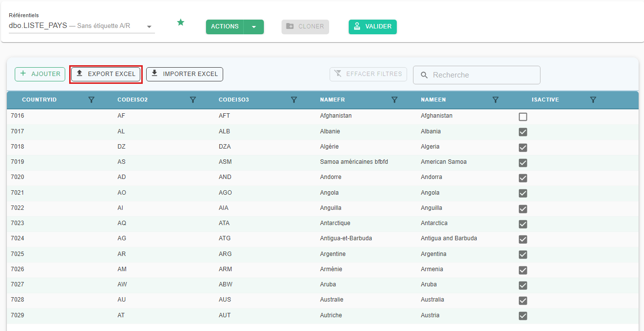Uncheck ISACTIVE box for American Samoa

click(x=523, y=163)
